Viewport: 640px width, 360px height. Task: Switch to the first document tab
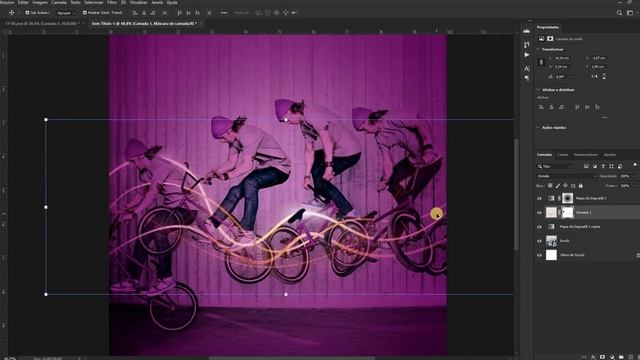[43, 24]
